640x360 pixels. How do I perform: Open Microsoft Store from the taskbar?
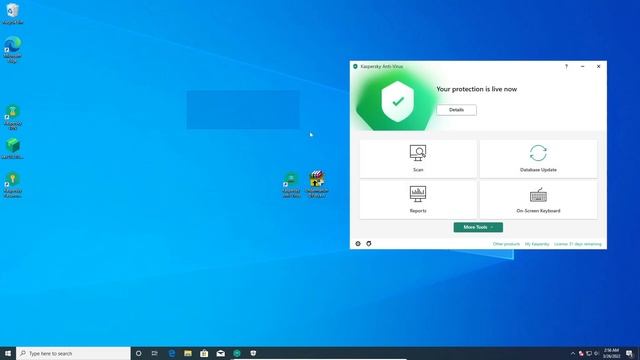(204, 353)
